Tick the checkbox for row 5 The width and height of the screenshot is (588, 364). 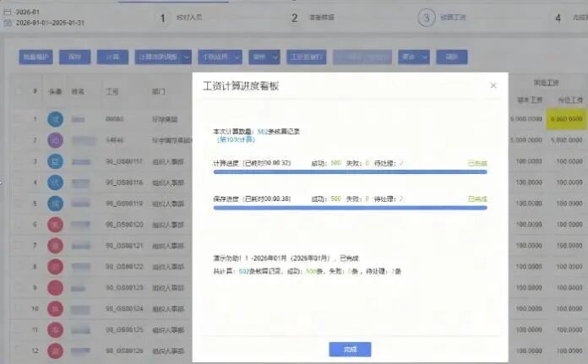tap(18, 204)
